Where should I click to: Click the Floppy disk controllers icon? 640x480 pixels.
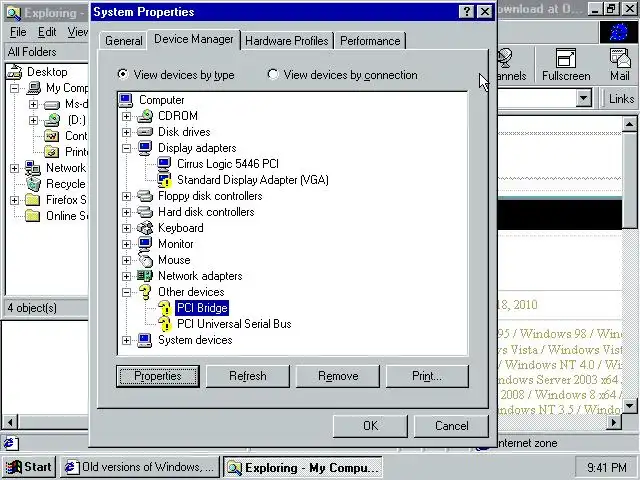[145, 196]
